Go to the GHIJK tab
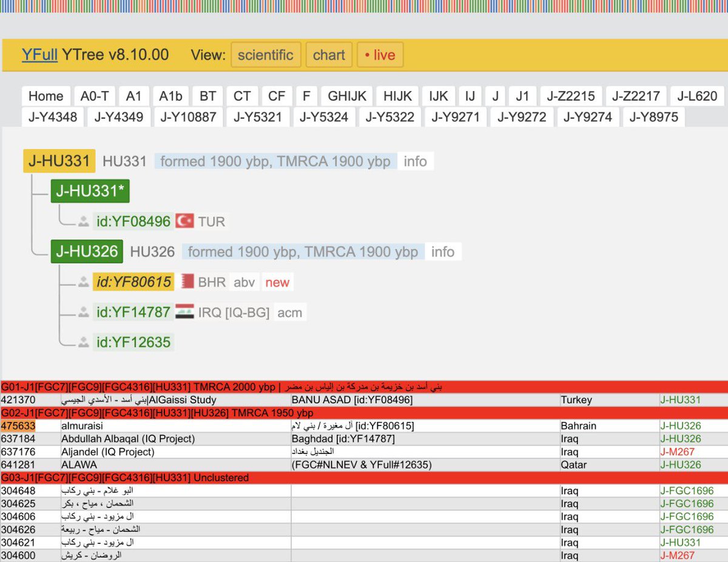 click(347, 96)
